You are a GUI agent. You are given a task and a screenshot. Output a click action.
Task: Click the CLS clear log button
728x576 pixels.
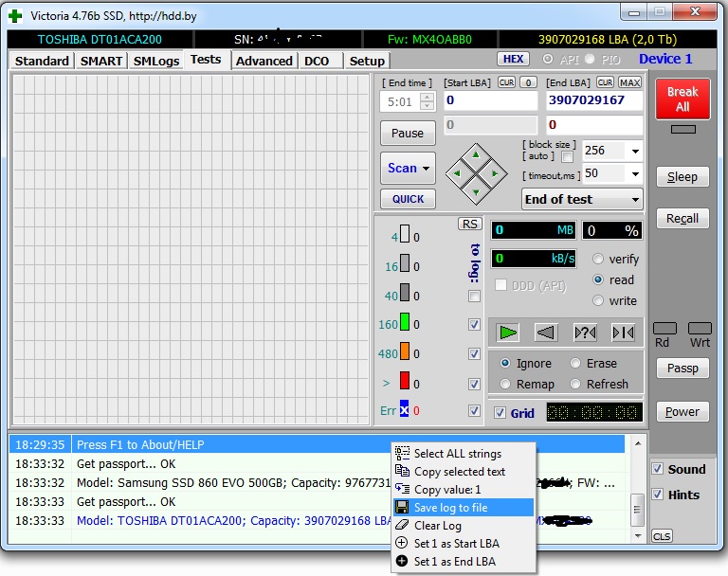pyautogui.click(x=662, y=536)
